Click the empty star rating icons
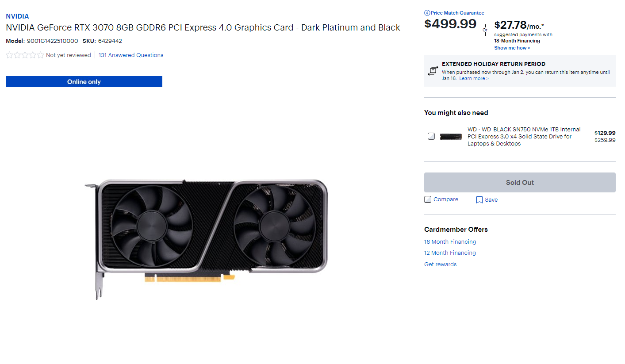The height and width of the screenshot is (364, 625). [x=25, y=55]
